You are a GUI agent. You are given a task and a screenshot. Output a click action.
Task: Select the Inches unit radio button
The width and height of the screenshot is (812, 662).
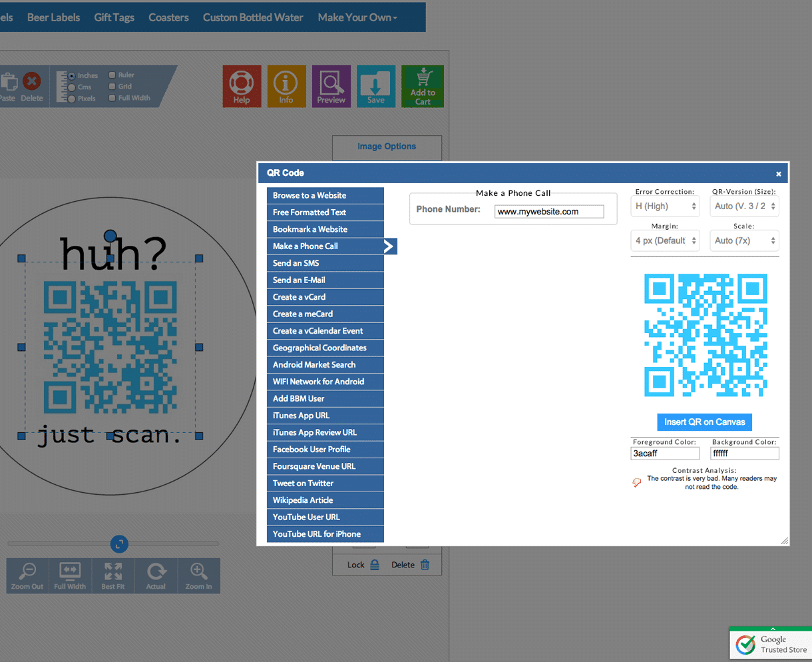click(72, 76)
